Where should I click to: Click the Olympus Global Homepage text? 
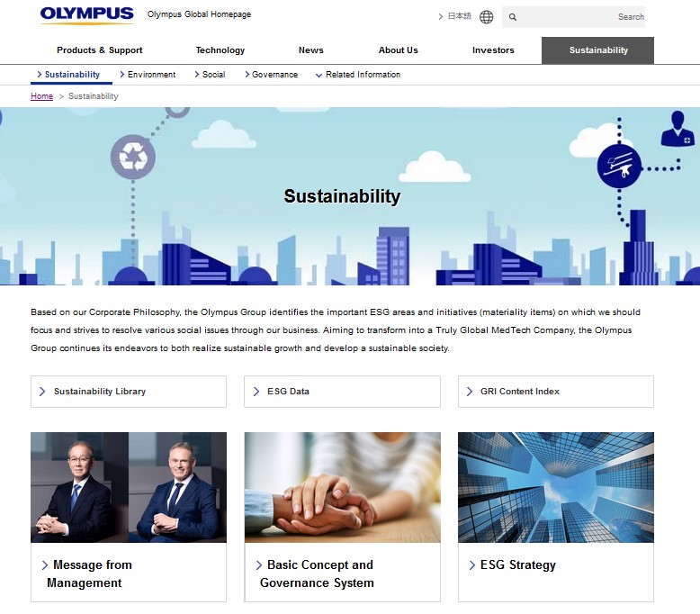199,14
